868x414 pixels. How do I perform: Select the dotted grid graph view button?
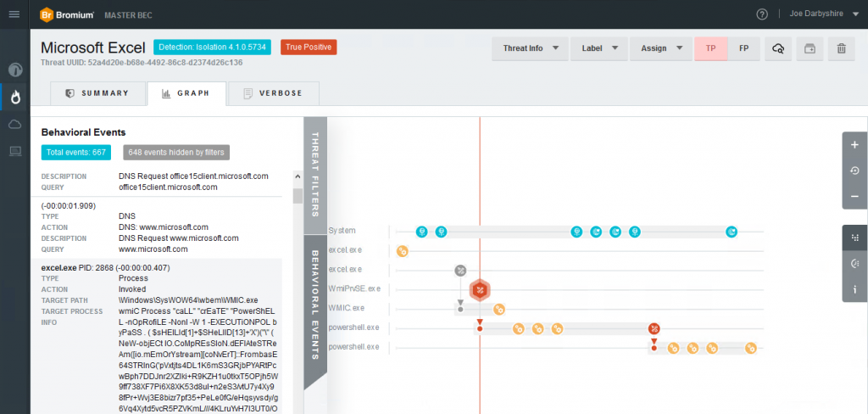coord(854,238)
